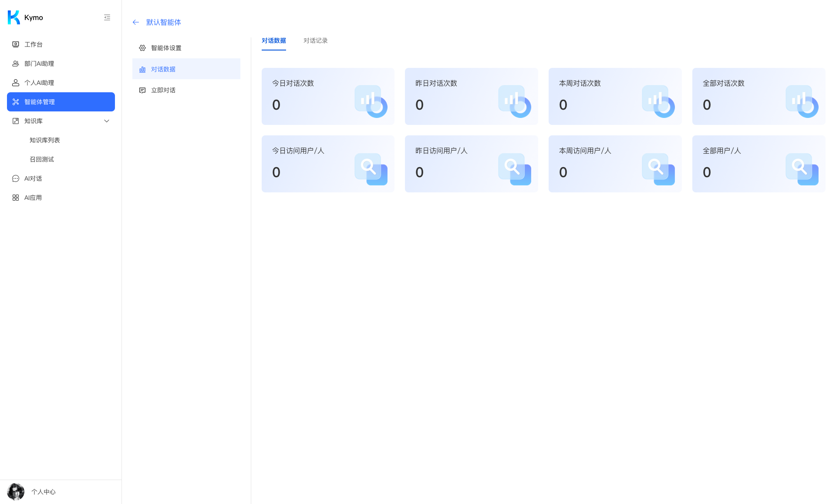The height and width of the screenshot is (504, 836).
Task: Click the back arrow beside 默认智能体
Action: 136,22
